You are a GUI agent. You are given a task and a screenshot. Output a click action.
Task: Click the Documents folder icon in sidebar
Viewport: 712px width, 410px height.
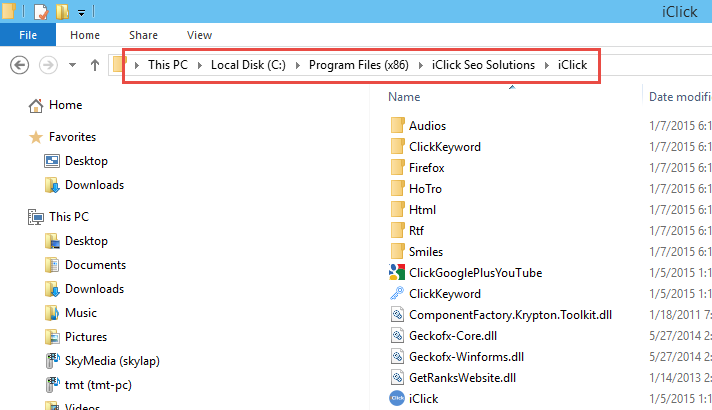click(x=52, y=265)
